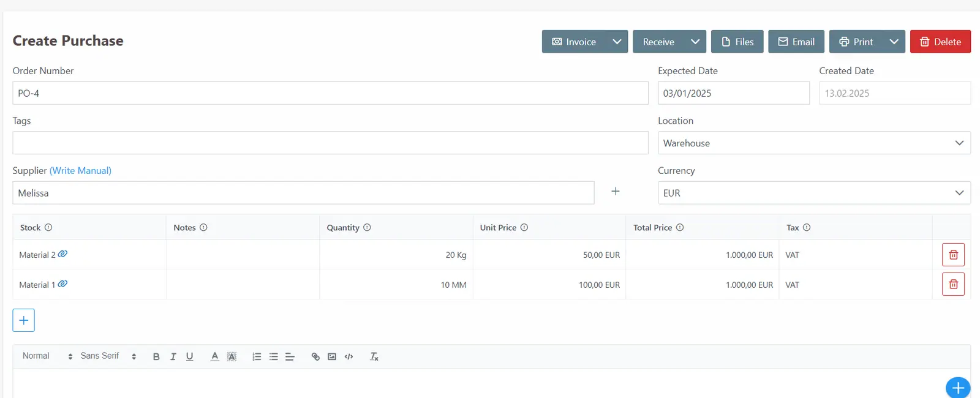Click the VAT tax cell for Material 1
The height and width of the screenshot is (398, 980).
point(855,285)
